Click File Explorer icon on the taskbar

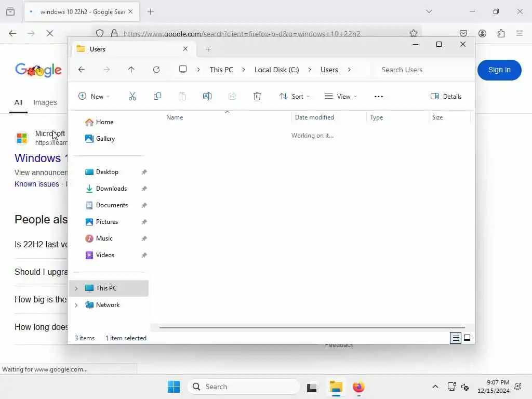(x=336, y=387)
